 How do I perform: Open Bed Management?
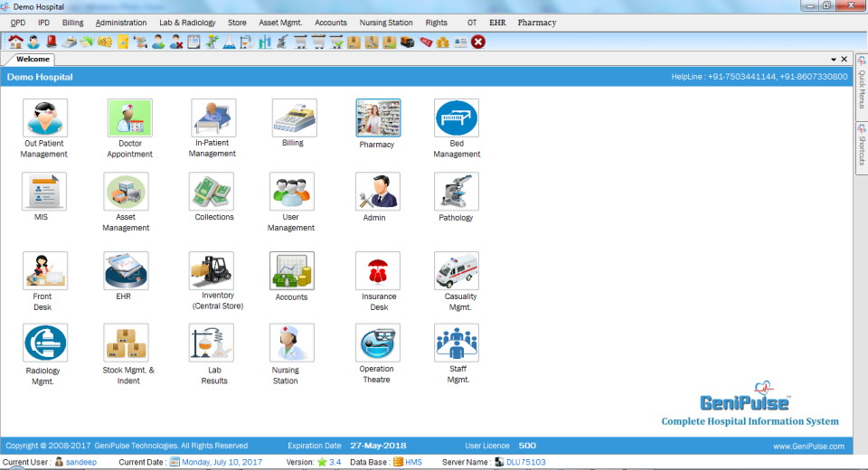tap(456, 117)
